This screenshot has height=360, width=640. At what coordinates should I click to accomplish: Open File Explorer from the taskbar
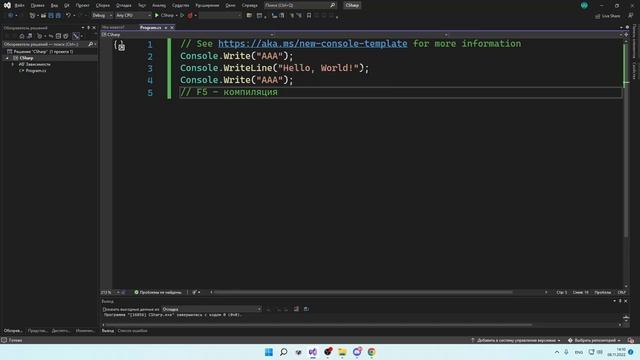pos(342,352)
